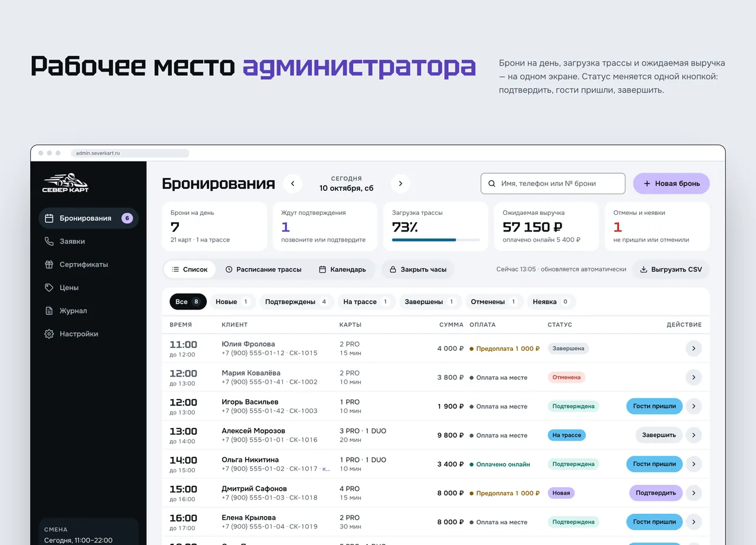The image size is (756, 545).
Task: Open details arrow for Алексей Морозов booking
Action: click(693, 435)
